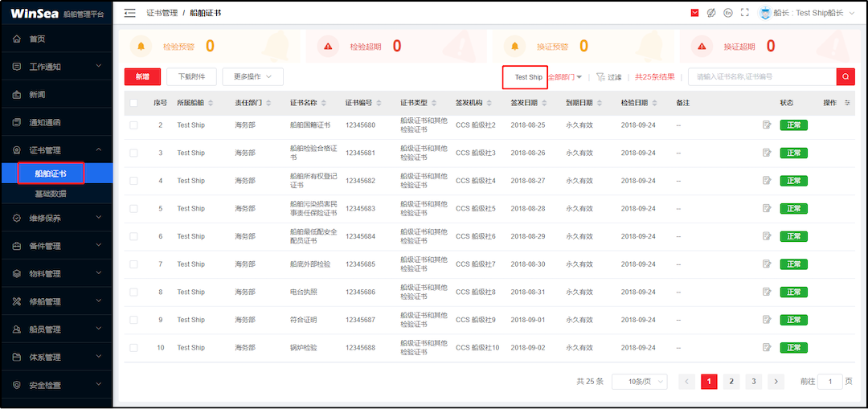Click 正常 status tag for certificate 12345680
Image resolution: width=868 pixels, height=409 pixels.
794,125
